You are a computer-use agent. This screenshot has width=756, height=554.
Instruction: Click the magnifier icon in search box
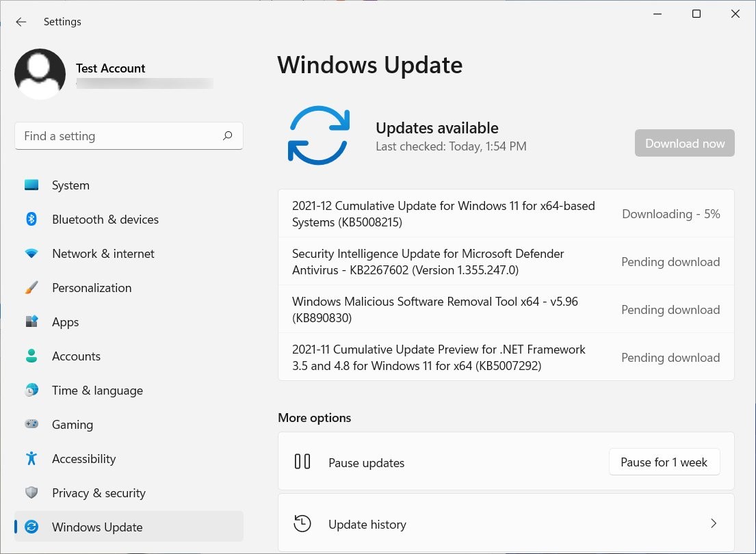coord(228,136)
